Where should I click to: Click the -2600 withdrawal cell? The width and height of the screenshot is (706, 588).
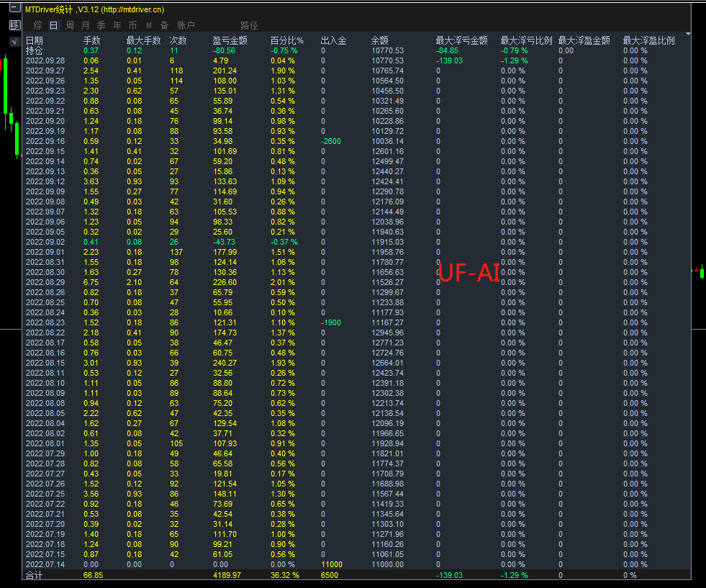click(x=331, y=141)
